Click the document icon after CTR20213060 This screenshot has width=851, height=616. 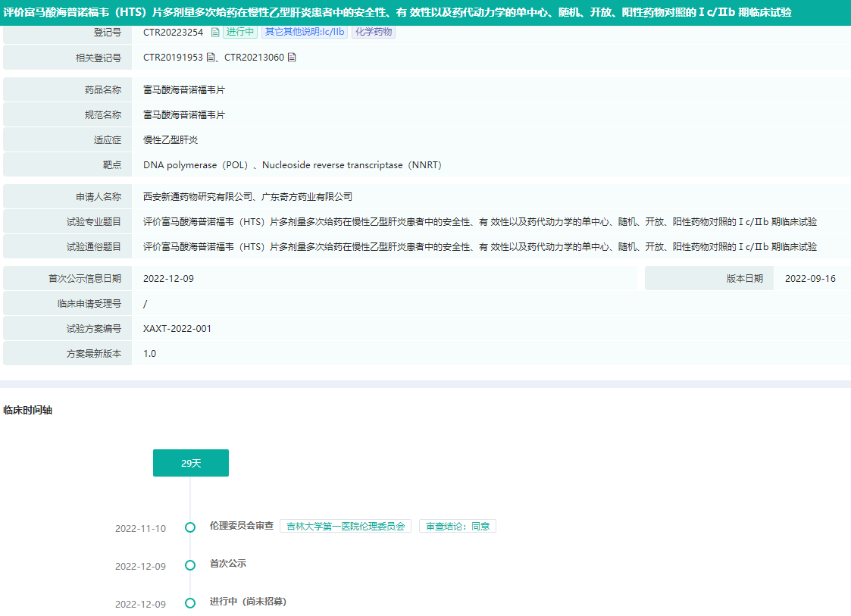click(292, 57)
